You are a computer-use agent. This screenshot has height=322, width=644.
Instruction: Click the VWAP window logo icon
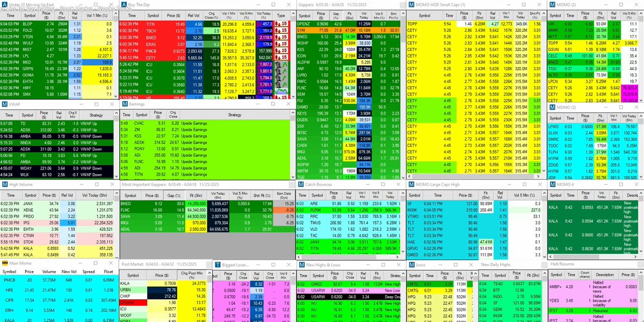coord(4,104)
